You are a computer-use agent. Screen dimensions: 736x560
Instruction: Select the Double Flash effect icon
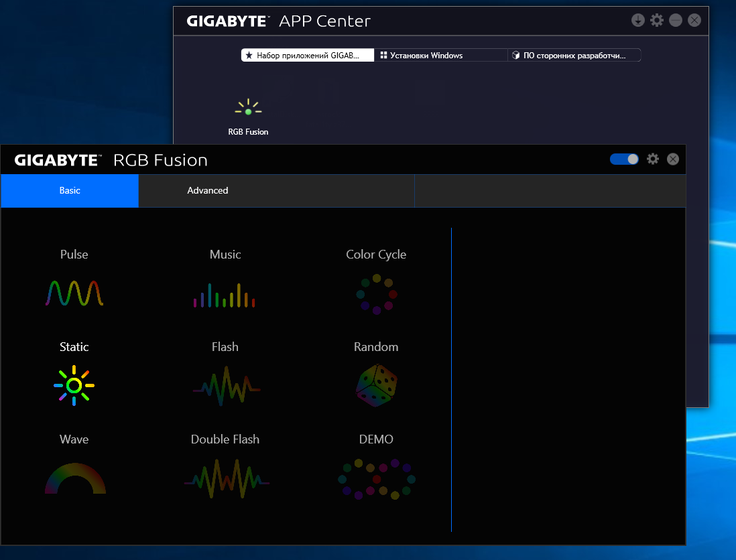coord(227,478)
